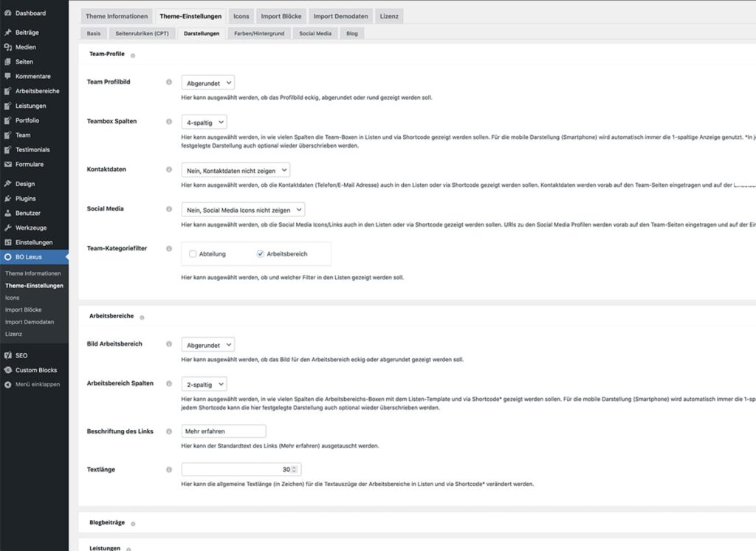Click the Dashboard icon in sidebar
The width and height of the screenshot is (756, 551).
click(x=7, y=13)
